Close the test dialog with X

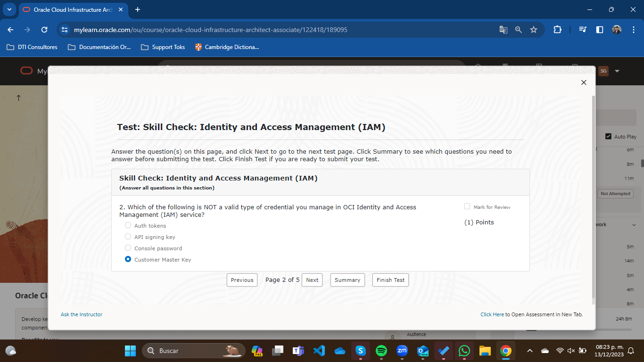click(x=584, y=82)
